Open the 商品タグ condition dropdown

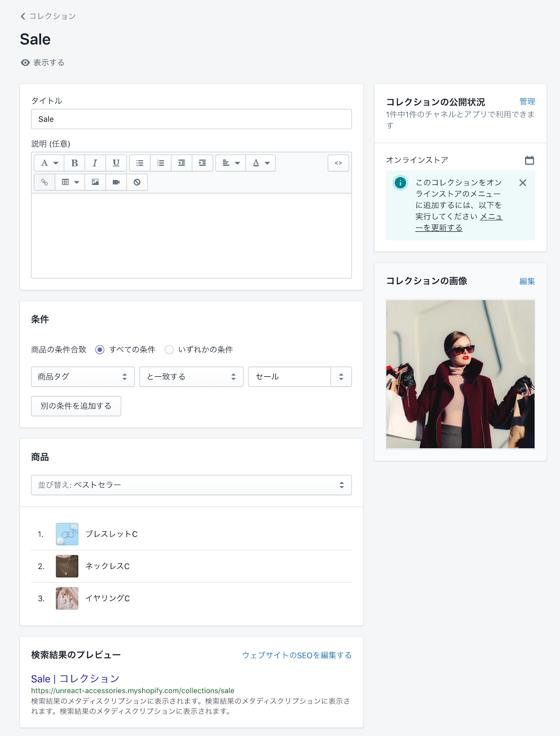[83, 377]
